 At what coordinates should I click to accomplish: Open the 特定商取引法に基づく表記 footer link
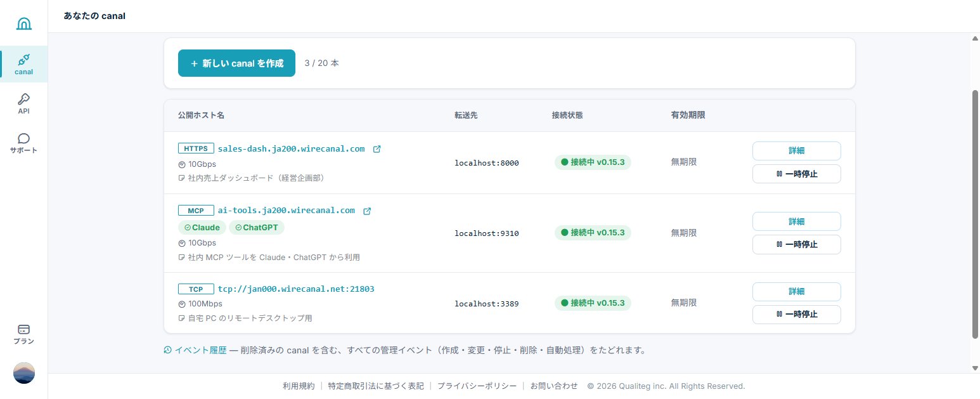pyautogui.click(x=376, y=386)
